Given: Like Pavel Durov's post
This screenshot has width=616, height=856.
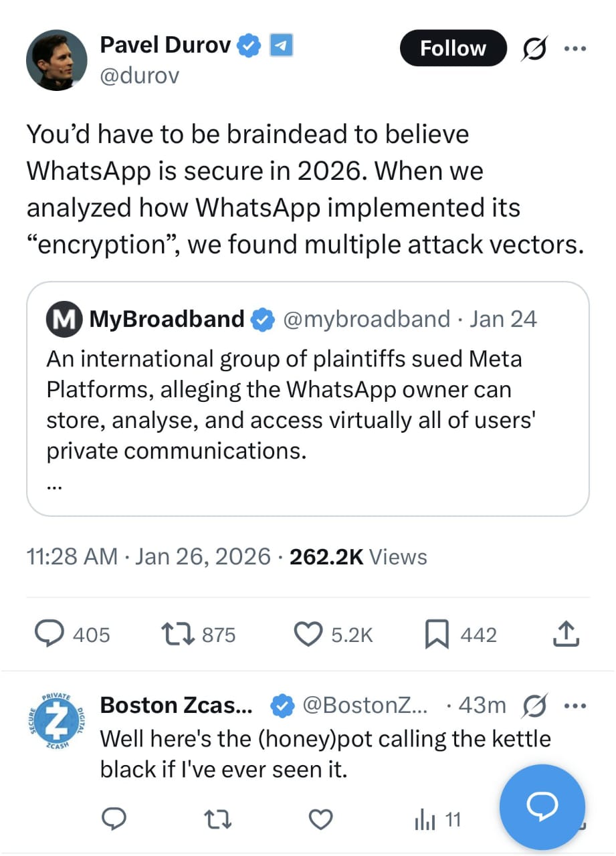Looking at the screenshot, I should [x=308, y=634].
